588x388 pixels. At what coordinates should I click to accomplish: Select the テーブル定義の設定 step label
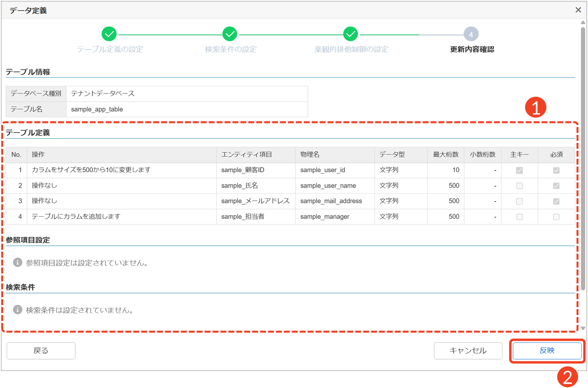[x=110, y=49]
